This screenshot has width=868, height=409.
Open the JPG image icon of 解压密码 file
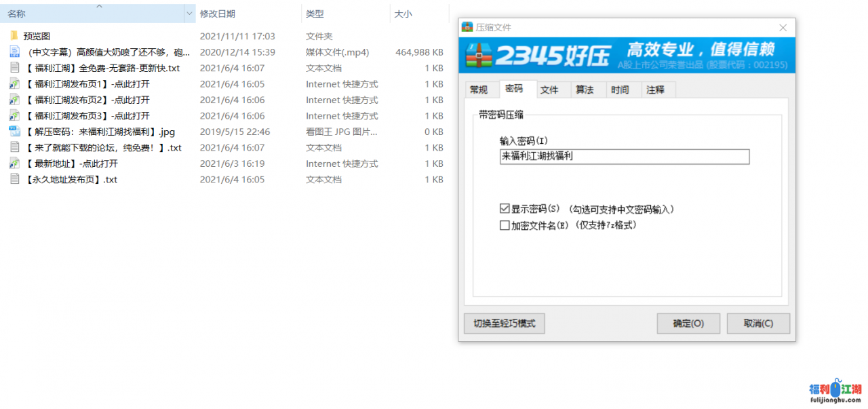click(14, 132)
